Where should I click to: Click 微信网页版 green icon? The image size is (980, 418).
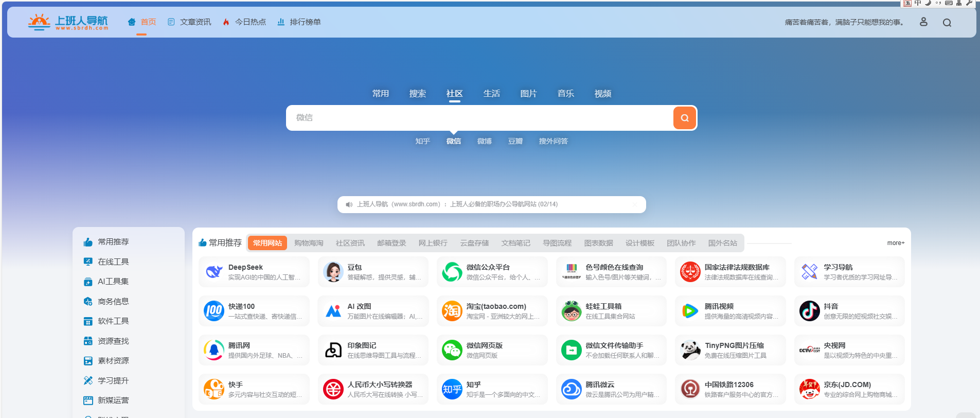[x=452, y=350]
